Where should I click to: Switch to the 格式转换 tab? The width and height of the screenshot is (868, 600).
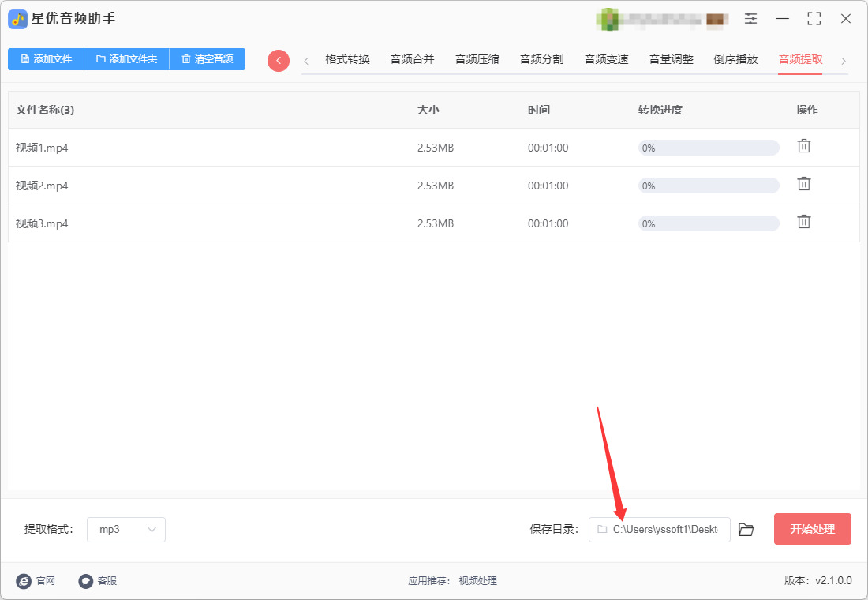coord(348,59)
